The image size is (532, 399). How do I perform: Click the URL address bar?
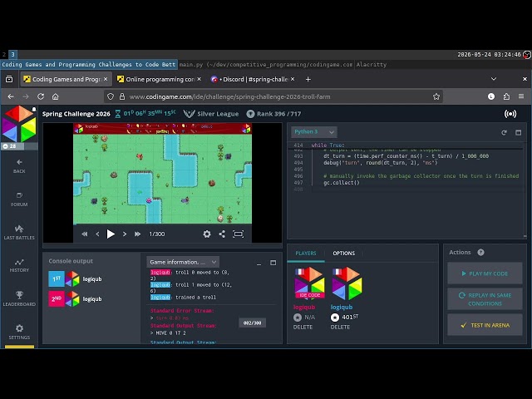point(273,96)
